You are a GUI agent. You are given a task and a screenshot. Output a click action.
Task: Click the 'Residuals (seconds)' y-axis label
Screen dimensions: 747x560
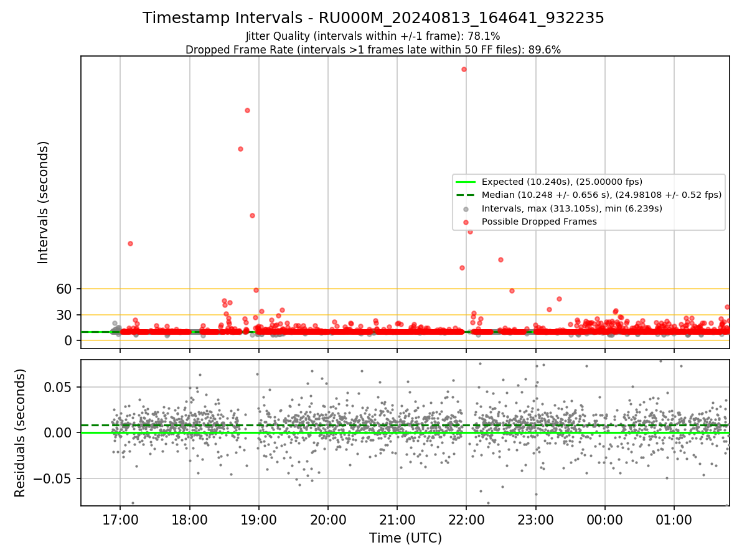tap(21, 432)
